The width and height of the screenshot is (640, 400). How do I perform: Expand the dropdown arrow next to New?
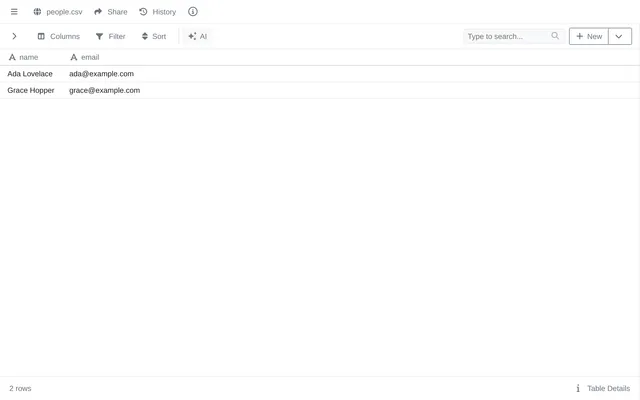620,36
